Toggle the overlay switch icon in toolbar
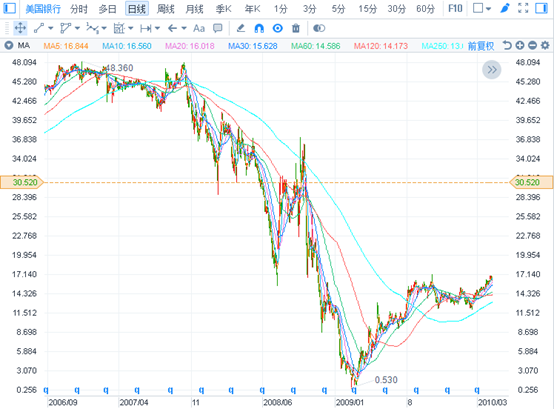 319,28
